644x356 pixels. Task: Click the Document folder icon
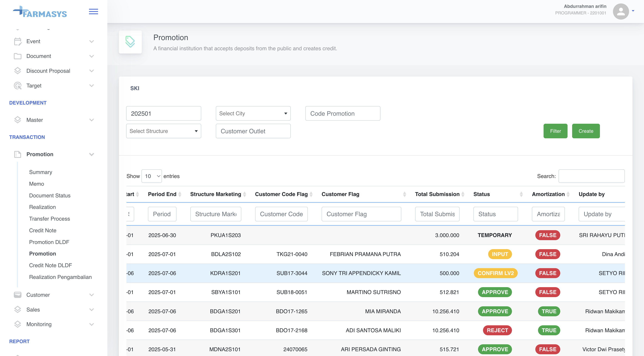pyautogui.click(x=17, y=56)
